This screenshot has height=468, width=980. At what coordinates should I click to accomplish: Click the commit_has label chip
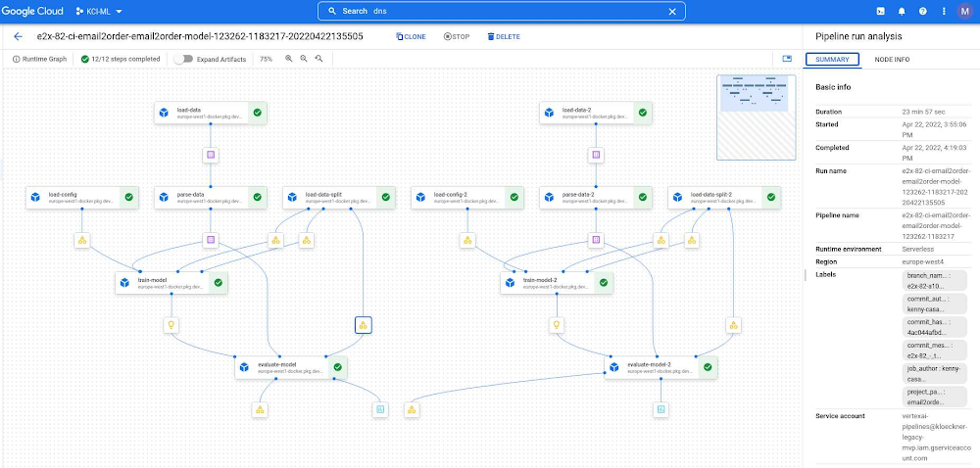click(935, 327)
